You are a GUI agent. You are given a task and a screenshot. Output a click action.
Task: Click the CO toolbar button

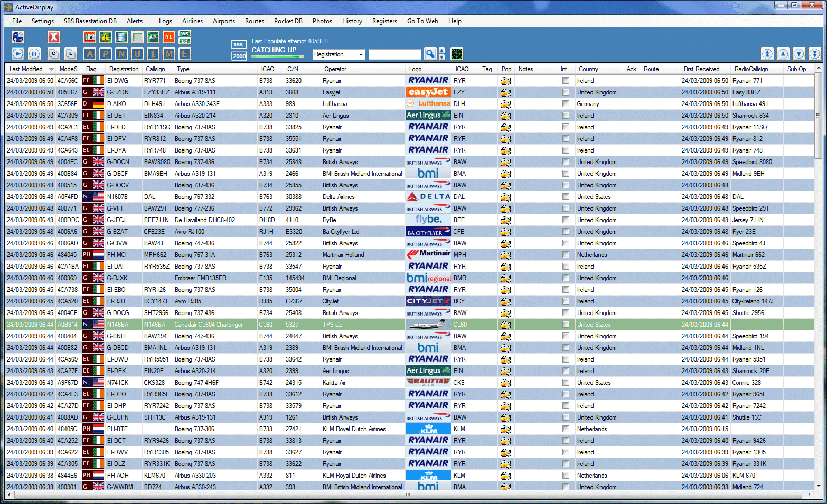coord(185,41)
